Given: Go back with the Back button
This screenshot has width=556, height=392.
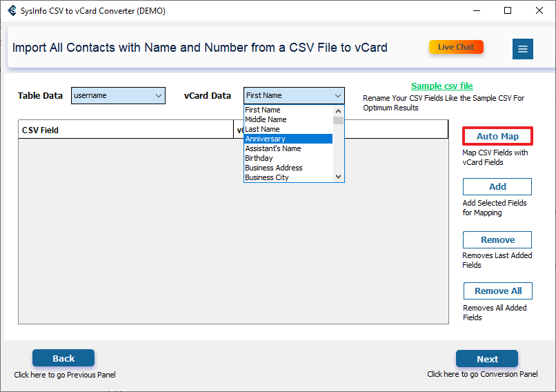Looking at the screenshot, I should click(63, 358).
